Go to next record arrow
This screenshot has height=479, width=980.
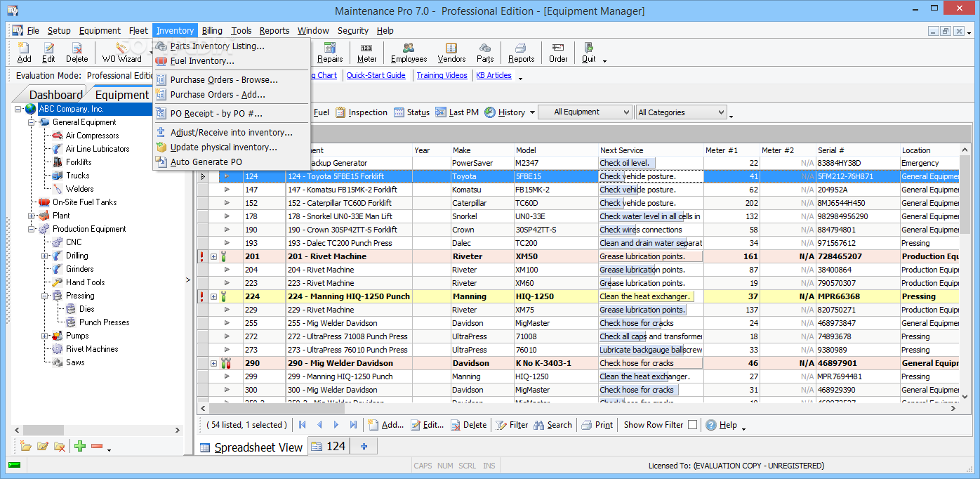click(336, 425)
